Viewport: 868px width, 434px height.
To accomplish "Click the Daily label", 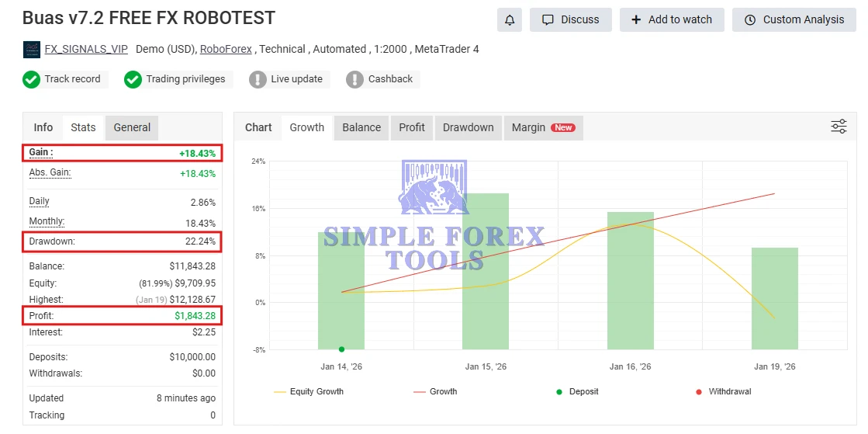I will 40,201.
